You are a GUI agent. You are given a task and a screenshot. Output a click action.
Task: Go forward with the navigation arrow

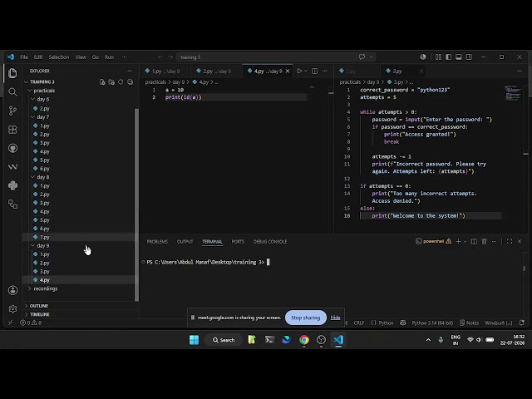170,57
